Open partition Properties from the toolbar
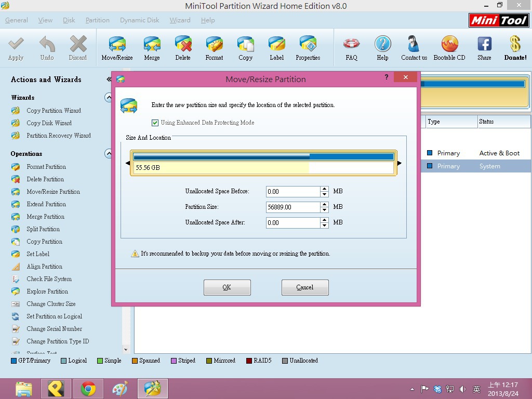Viewport: 532px width, 399px height. pyautogui.click(x=308, y=44)
